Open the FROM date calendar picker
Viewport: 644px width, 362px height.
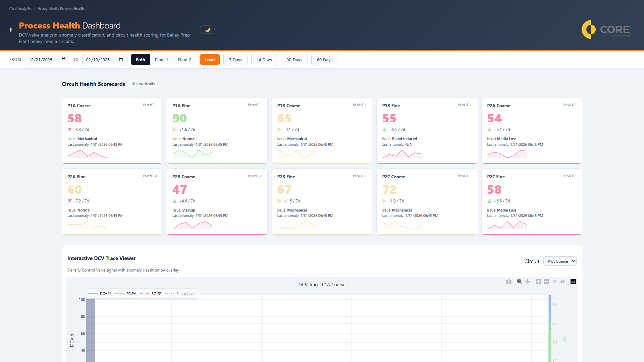click(x=63, y=59)
